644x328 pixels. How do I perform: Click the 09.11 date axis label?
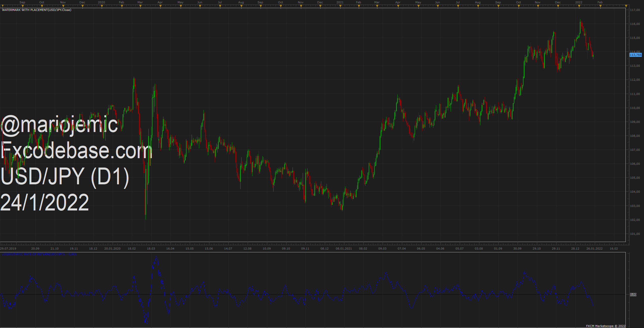305,249
